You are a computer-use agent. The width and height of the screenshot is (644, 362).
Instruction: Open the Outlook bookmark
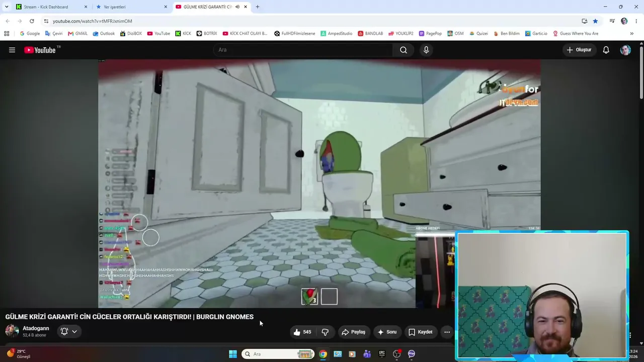104,34
